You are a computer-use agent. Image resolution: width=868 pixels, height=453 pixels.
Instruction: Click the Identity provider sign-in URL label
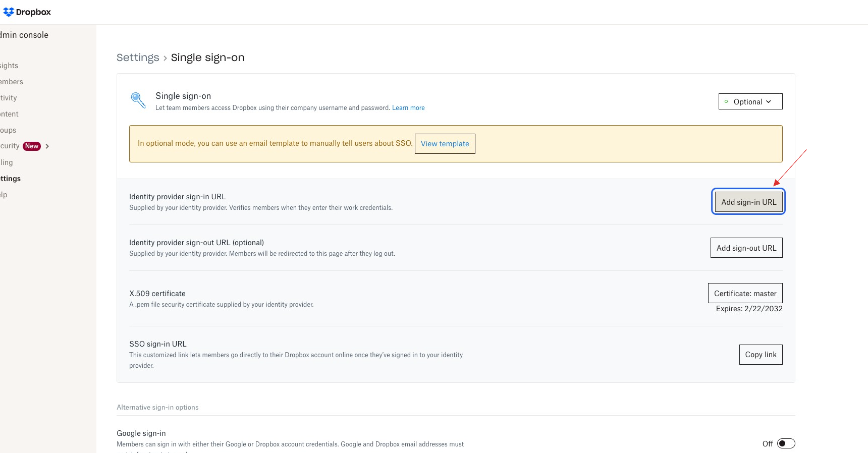tap(178, 197)
